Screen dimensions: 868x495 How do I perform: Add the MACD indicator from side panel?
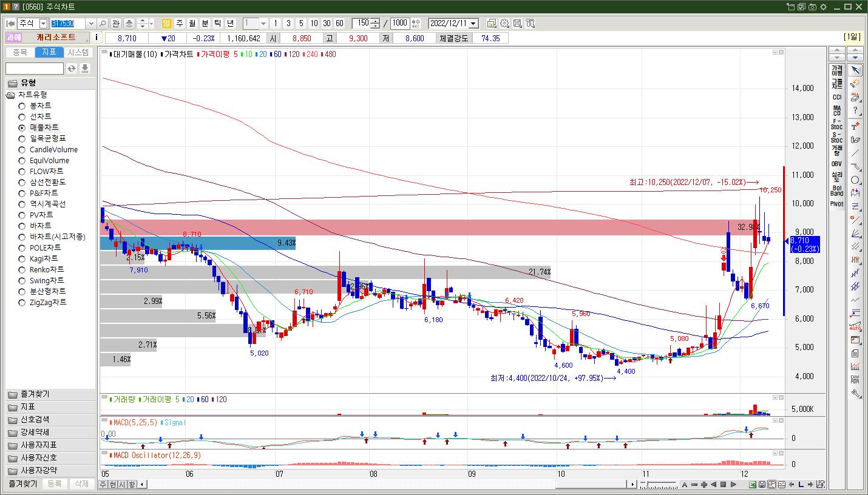[x=837, y=110]
